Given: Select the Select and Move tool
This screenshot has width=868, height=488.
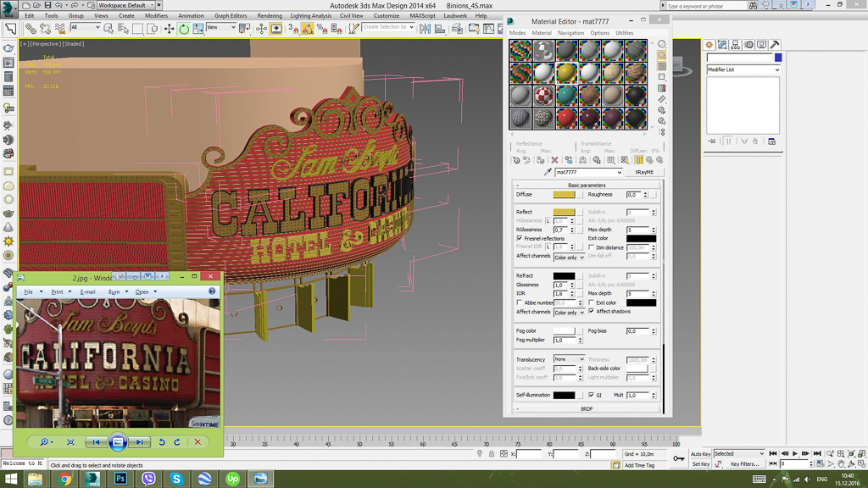Looking at the screenshot, I should (169, 28).
